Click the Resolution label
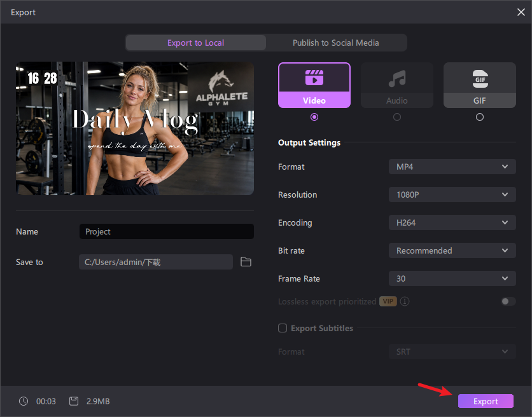 tap(298, 195)
